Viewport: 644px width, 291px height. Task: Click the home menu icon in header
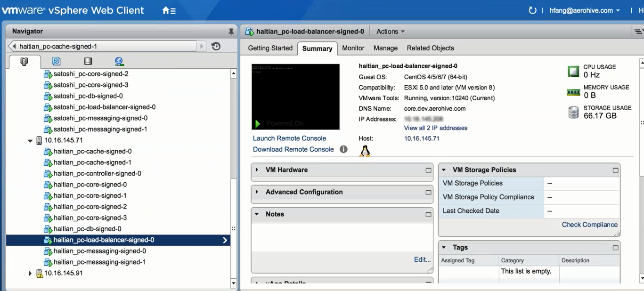(x=169, y=10)
